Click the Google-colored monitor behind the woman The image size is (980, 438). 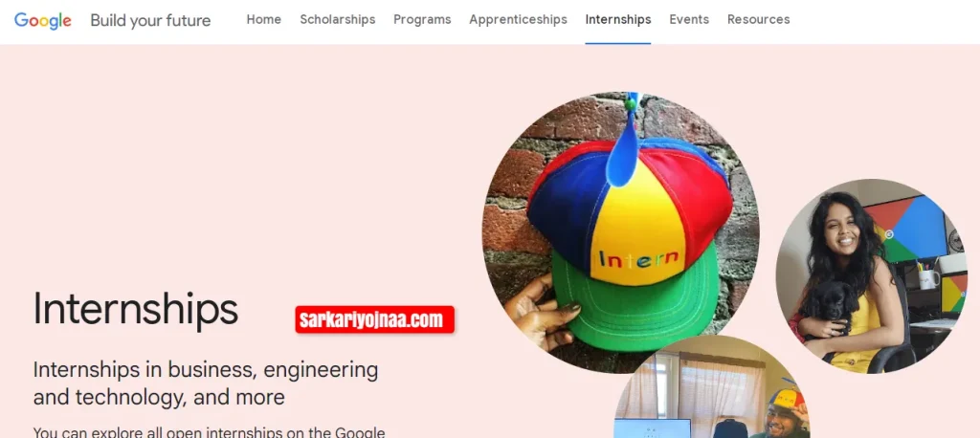[906, 228]
